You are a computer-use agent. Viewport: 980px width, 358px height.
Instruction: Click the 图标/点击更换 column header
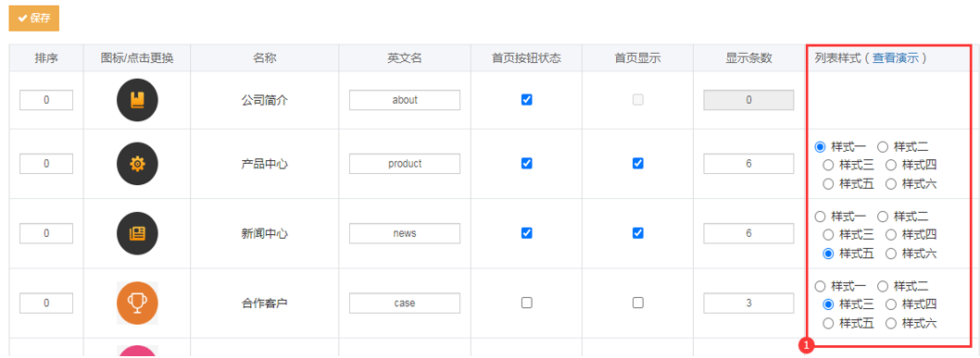point(137,58)
